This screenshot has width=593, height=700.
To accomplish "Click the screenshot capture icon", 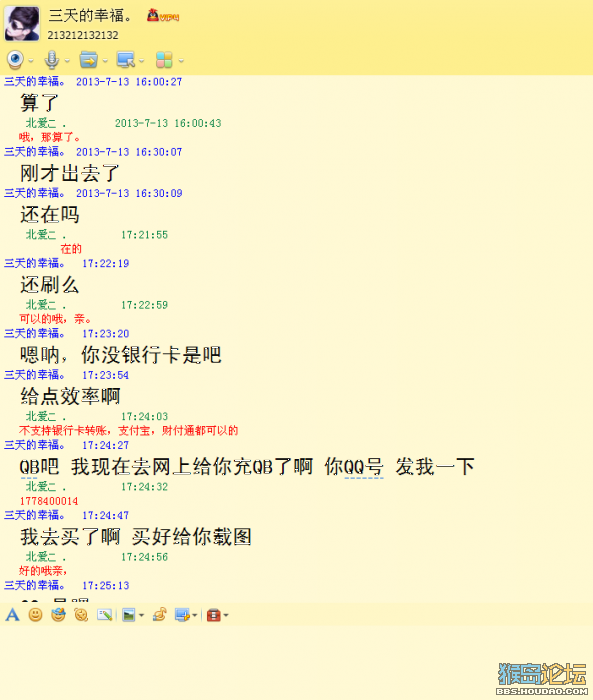I will click(x=182, y=615).
